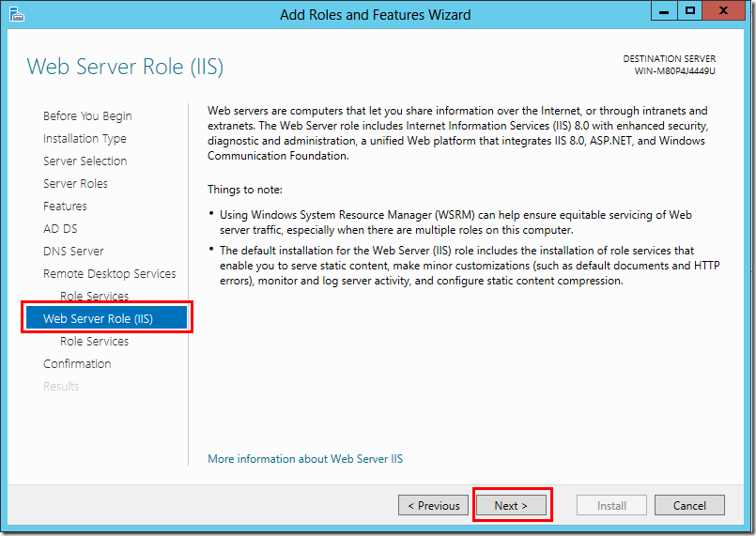
Task: Jump to the Server Roles page
Action: [75, 184]
